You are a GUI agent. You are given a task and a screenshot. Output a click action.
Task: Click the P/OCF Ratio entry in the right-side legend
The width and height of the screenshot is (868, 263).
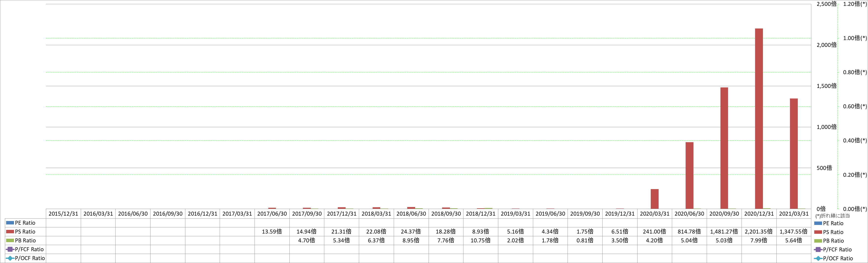point(833,258)
